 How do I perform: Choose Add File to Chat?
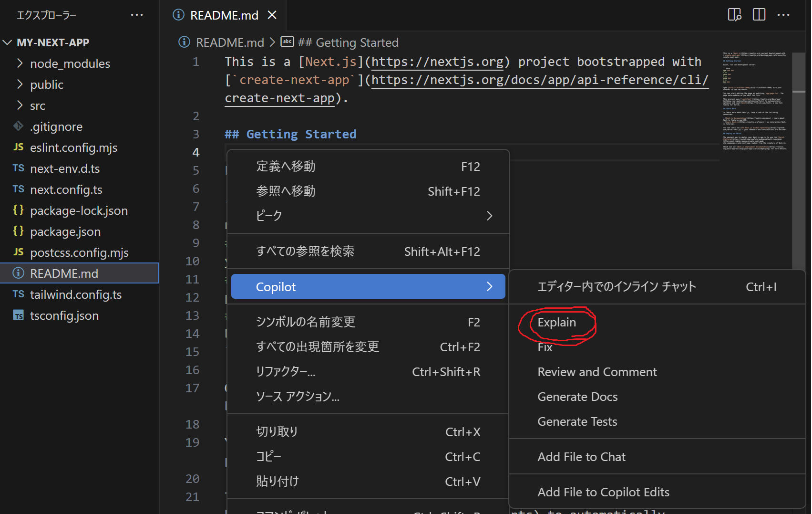pyautogui.click(x=657, y=457)
